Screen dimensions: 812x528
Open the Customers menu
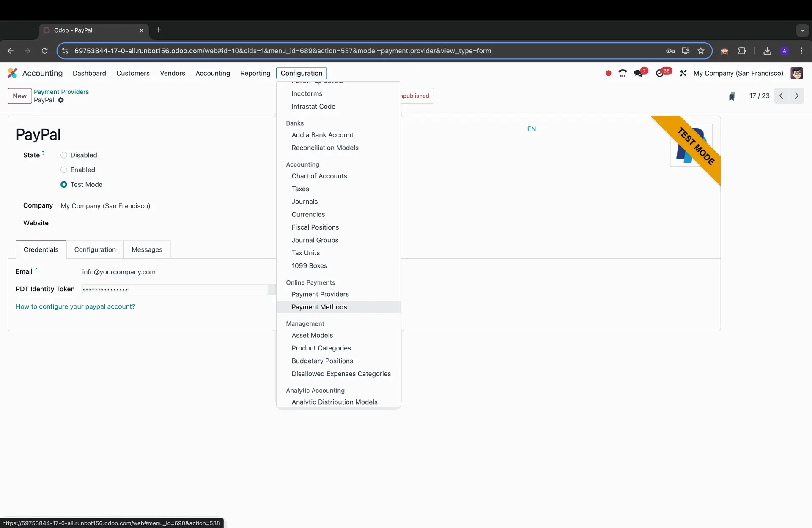point(133,73)
